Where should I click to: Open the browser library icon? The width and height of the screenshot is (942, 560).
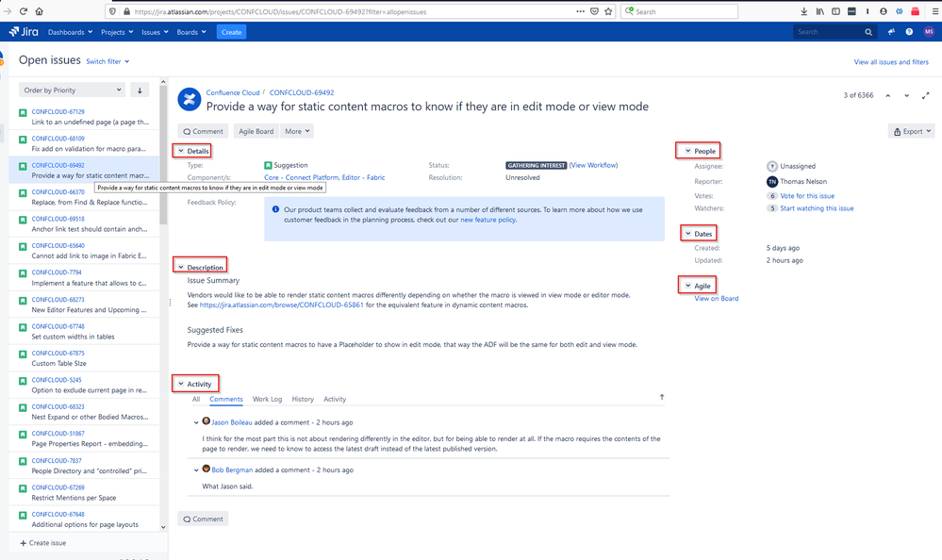[x=820, y=11]
